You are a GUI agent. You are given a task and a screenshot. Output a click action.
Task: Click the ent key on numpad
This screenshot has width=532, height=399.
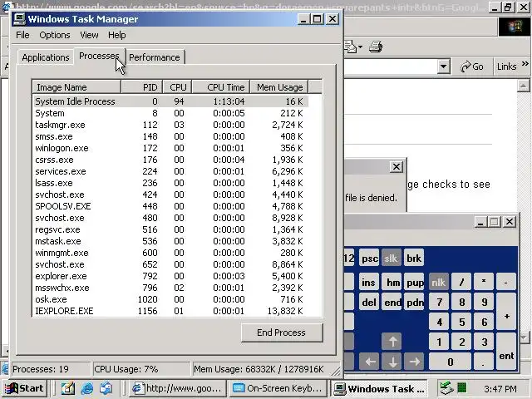[506, 351]
